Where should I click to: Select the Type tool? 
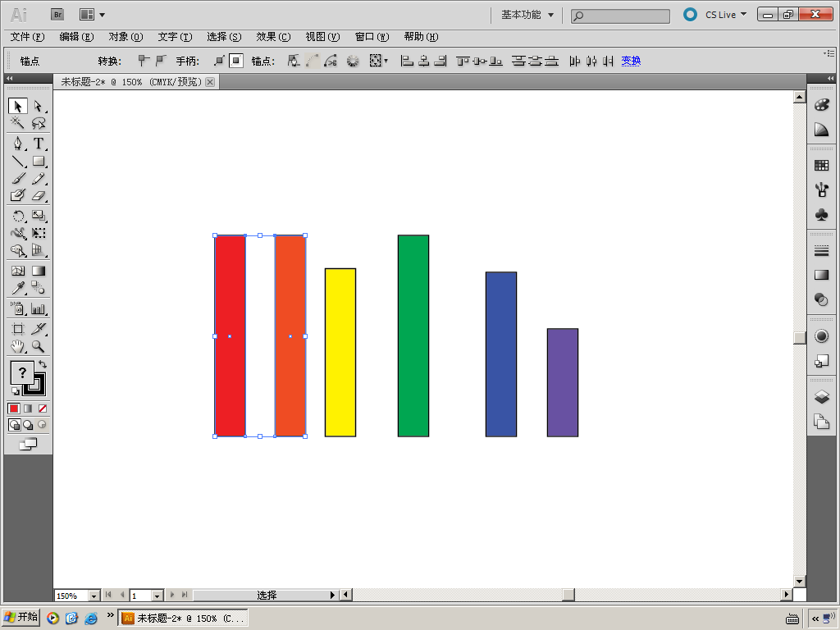39,144
